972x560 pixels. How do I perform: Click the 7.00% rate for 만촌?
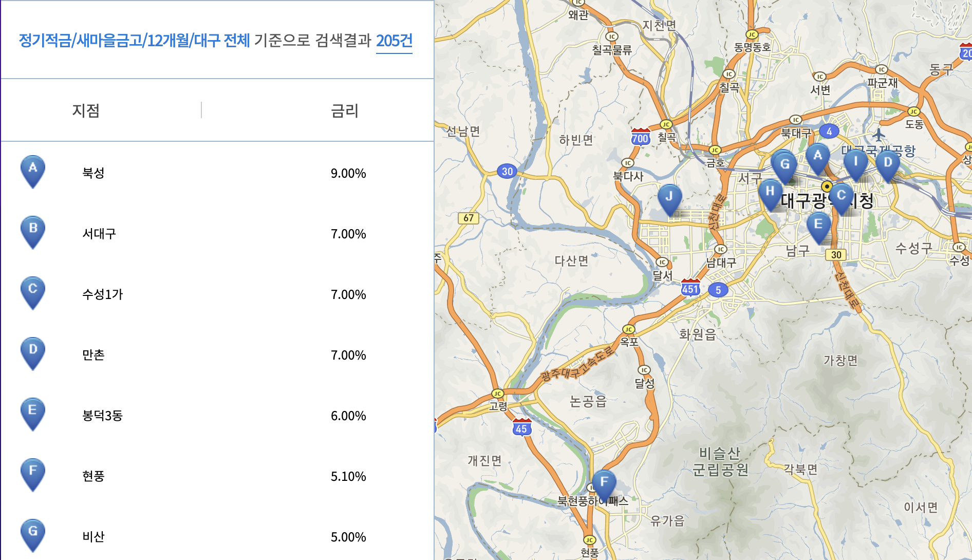pyautogui.click(x=348, y=355)
